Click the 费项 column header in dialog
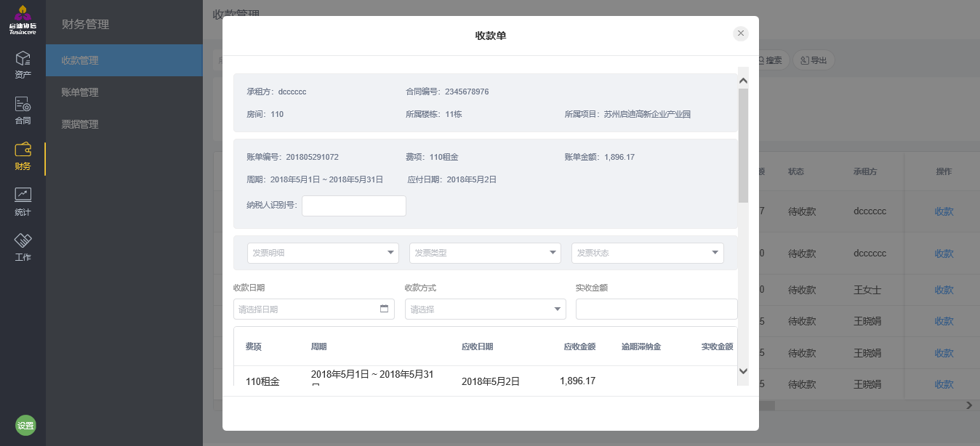This screenshot has height=446, width=980. point(253,346)
